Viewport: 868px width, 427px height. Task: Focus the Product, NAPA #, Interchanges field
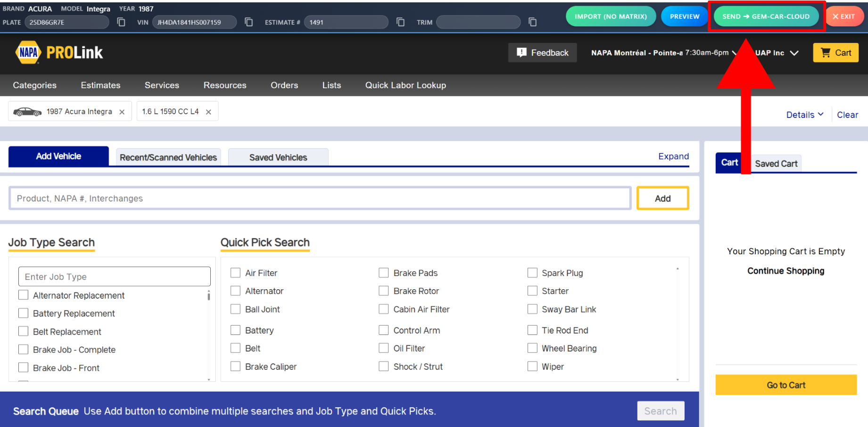click(x=320, y=198)
